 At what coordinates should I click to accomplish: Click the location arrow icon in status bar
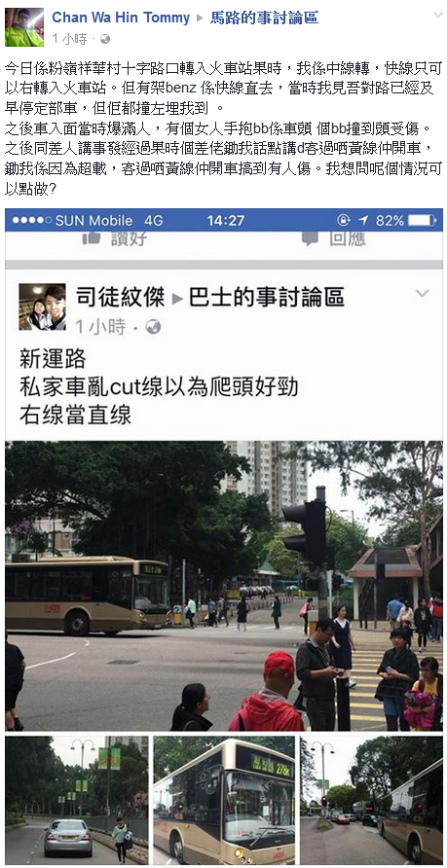[x=363, y=220]
